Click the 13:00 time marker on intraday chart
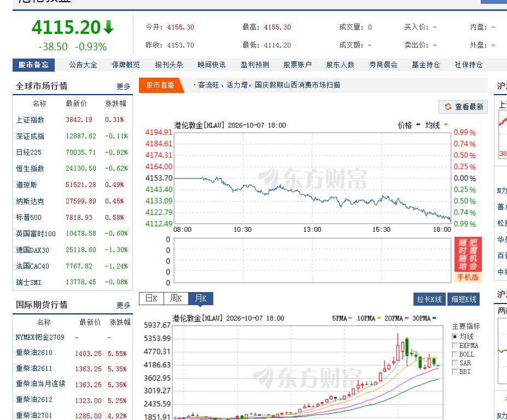The width and height of the screenshot is (507, 420). [x=312, y=230]
